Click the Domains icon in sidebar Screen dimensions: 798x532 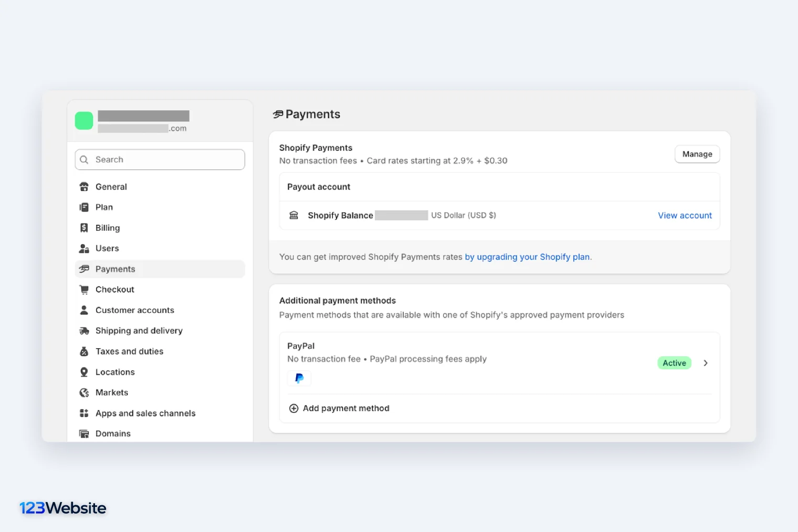(84, 434)
